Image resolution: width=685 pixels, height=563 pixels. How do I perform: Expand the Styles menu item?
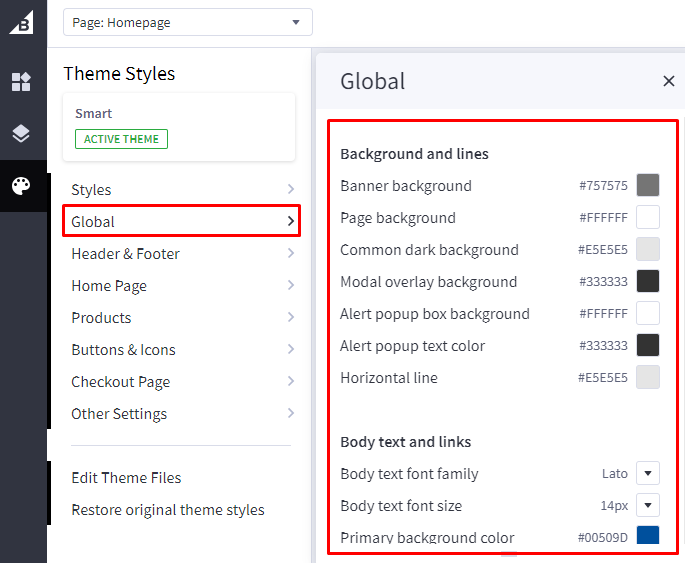click(181, 190)
